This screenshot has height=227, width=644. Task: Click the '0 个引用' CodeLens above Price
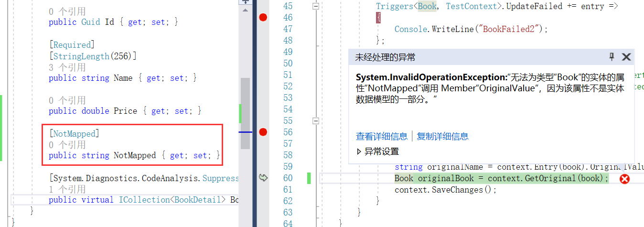click(67, 100)
